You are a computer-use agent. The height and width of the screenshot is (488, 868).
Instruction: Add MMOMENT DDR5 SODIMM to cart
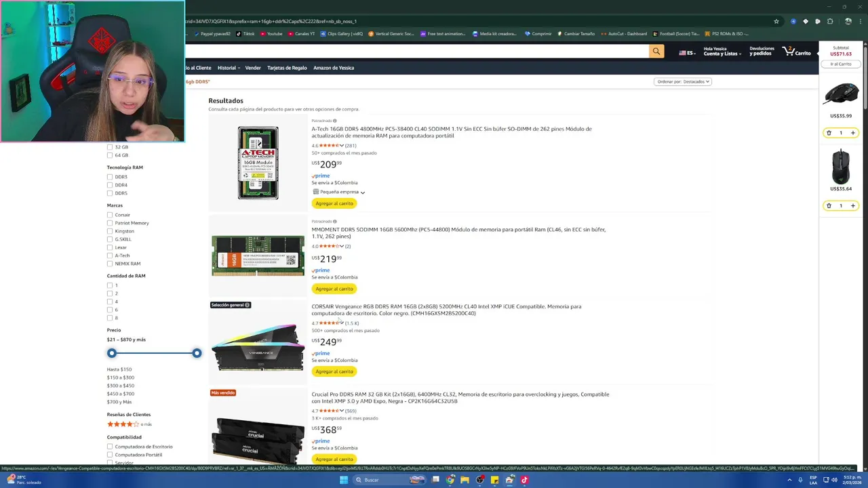point(334,289)
